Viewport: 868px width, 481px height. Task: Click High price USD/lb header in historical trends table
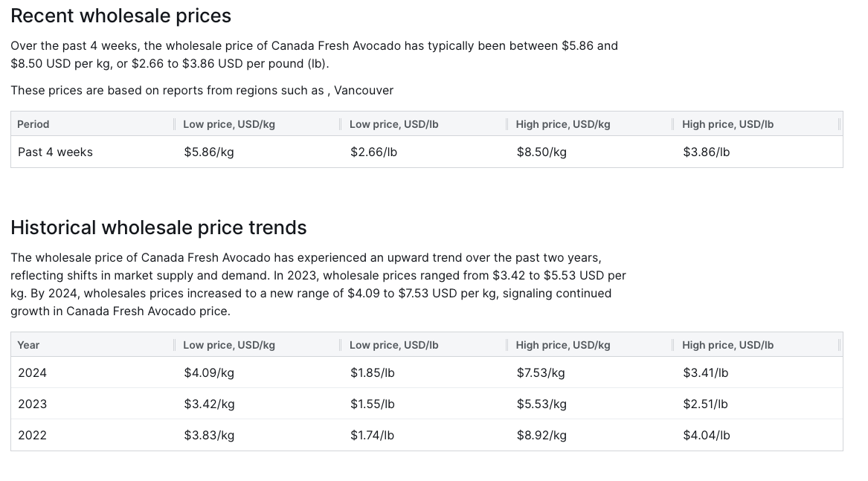click(x=727, y=345)
